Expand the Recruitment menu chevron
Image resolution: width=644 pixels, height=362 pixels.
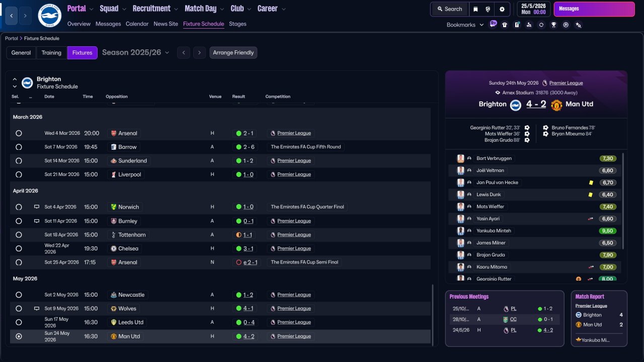click(x=176, y=9)
